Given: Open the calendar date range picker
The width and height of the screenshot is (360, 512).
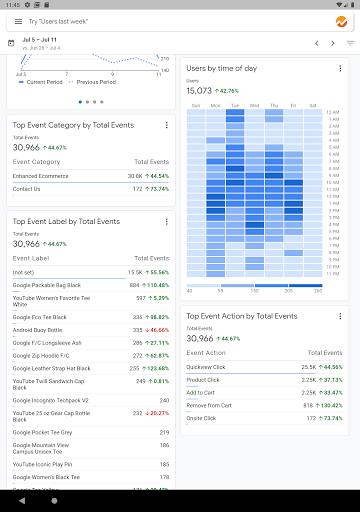Looking at the screenshot, I should coord(11,43).
